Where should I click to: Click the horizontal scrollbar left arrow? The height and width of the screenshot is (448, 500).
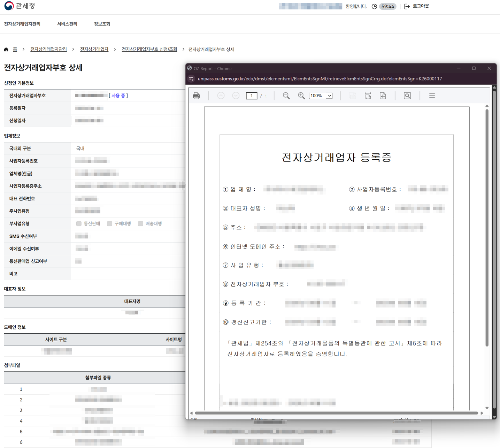[191, 413]
